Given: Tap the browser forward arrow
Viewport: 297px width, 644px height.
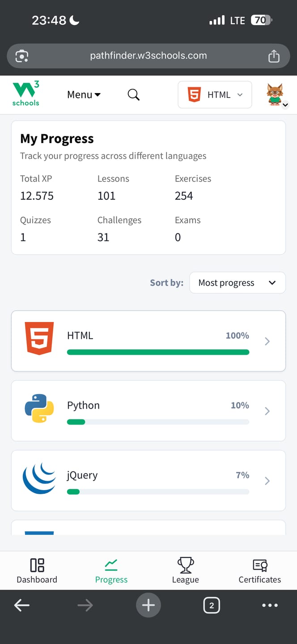Looking at the screenshot, I should (85, 606).
